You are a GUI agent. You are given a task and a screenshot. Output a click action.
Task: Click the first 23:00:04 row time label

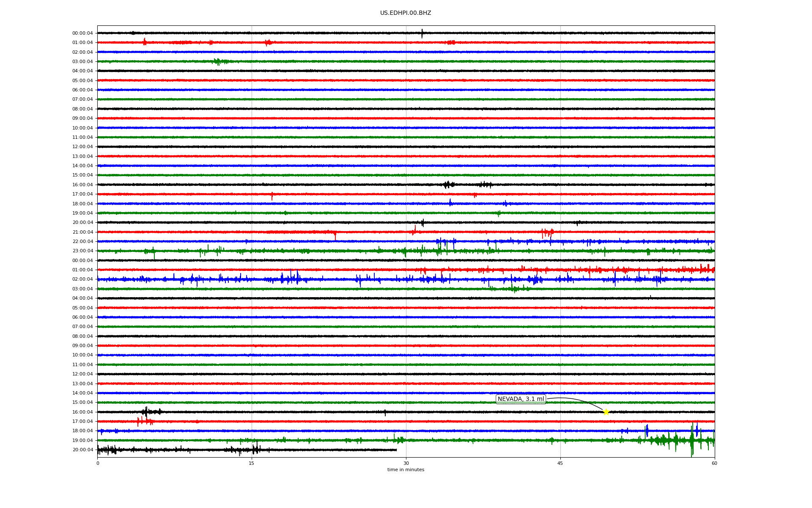pyautogui.click(x=82, y=251)
